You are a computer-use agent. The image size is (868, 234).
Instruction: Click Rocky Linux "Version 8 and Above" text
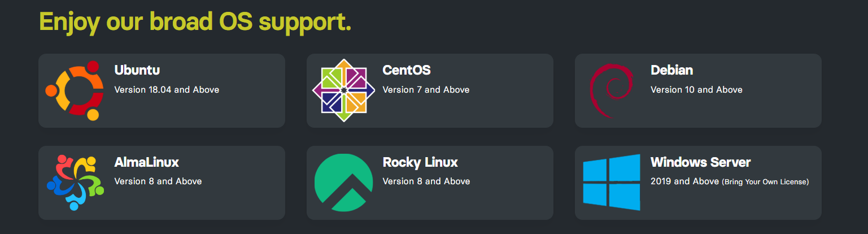point(426,181)
